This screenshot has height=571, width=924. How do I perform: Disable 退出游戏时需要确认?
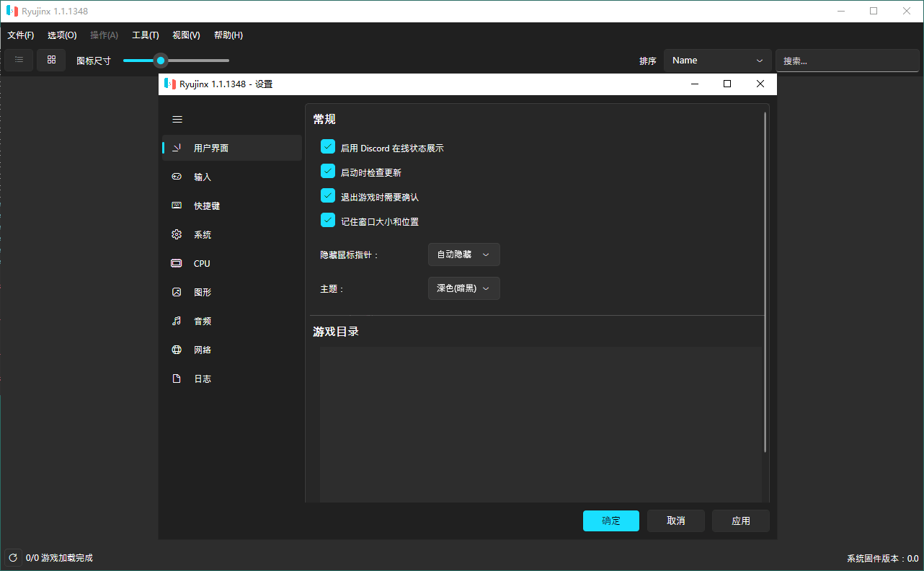(x=328, y=195)
